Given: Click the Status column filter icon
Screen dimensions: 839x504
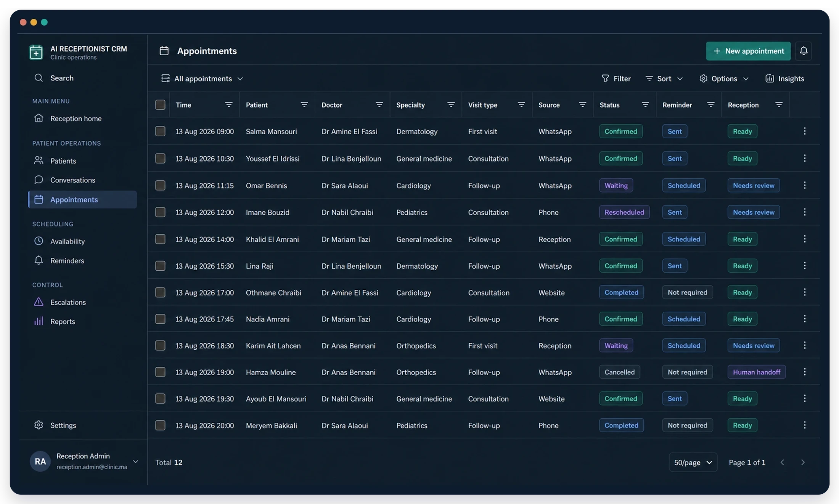Looking at the screenshot, I should tap(645, 104).
